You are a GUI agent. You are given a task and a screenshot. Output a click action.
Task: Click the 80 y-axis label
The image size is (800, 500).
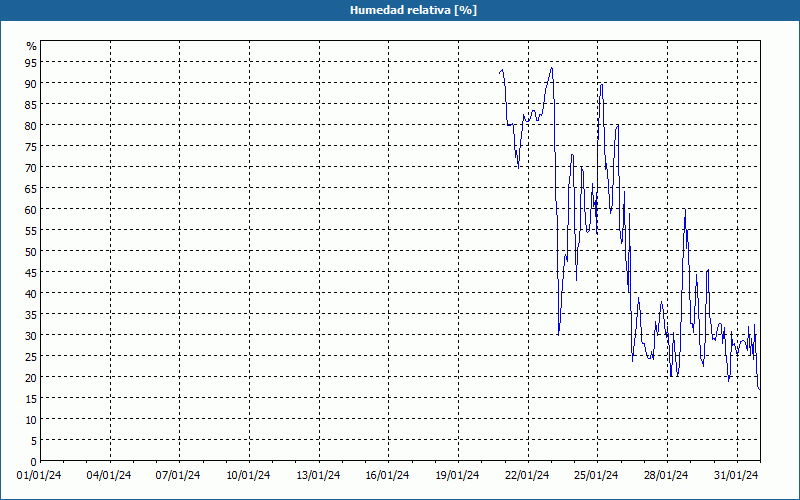(31, 125)
